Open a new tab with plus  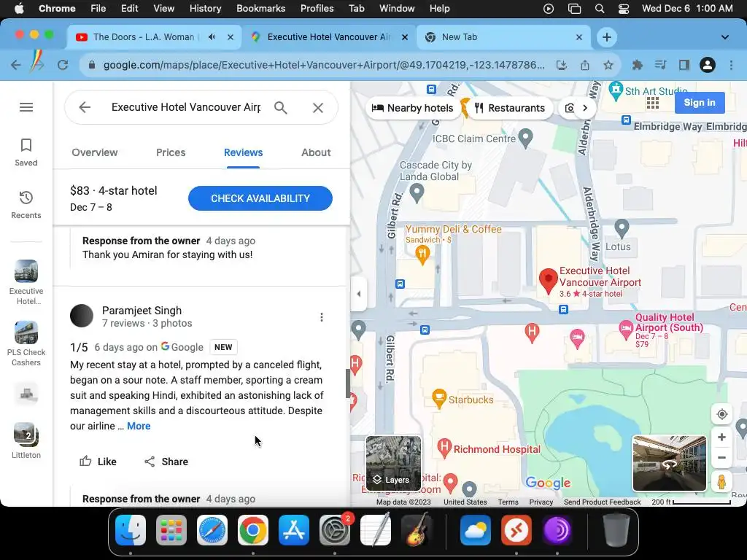(x=606, y=37)
